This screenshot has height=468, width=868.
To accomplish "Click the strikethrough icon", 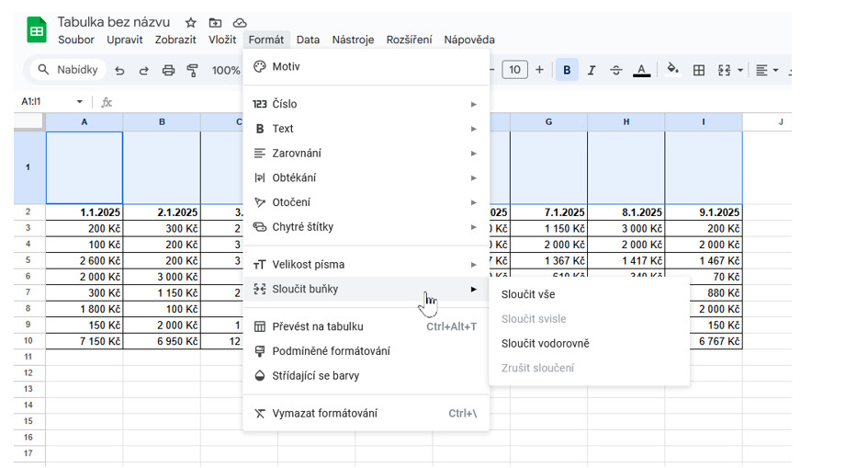I will click(616, 70).
